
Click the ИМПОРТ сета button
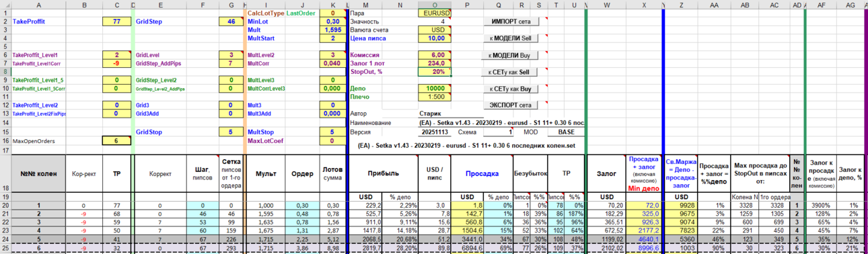coord(511,22)
